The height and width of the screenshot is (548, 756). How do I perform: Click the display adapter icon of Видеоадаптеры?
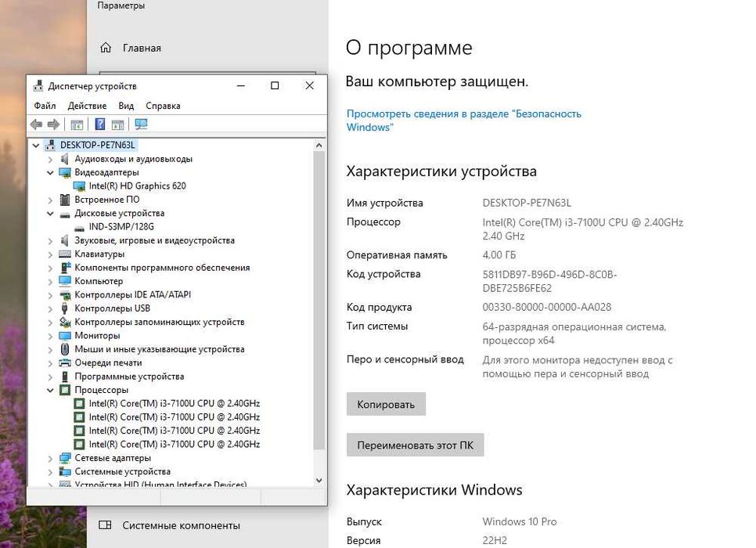[65, 172]
